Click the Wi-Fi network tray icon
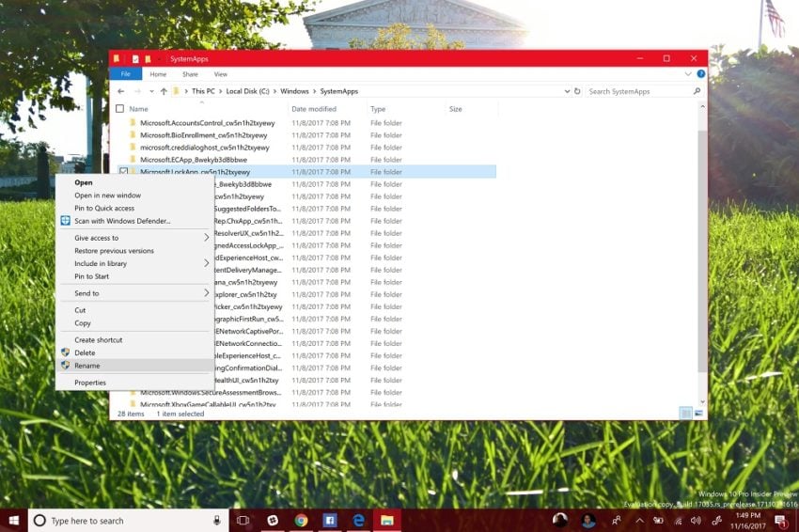The height and width of the screenshot is (532, 799). (679, 521)
